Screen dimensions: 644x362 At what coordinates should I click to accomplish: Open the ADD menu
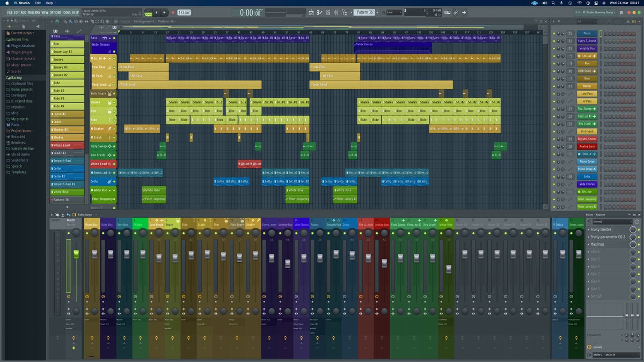tap(24, 12)
